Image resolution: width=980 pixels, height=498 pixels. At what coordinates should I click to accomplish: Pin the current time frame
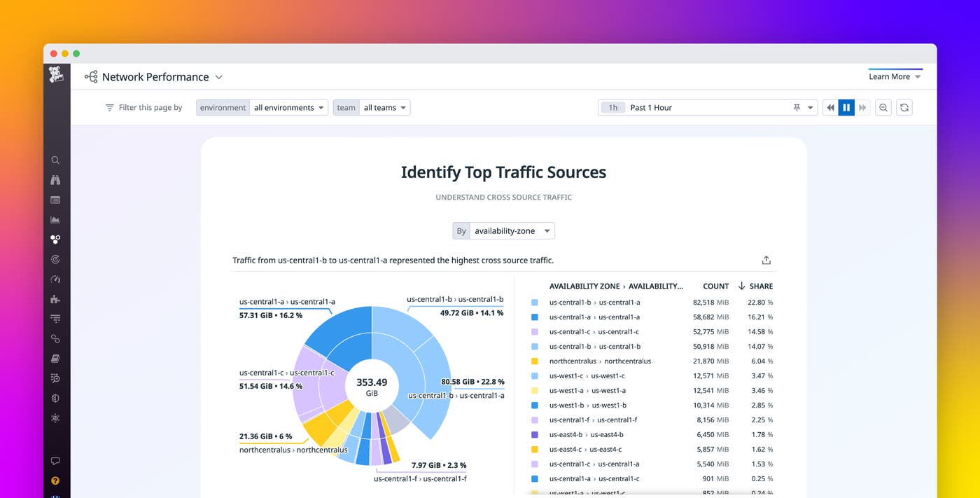pyautogui.click(x=798, y=107)
